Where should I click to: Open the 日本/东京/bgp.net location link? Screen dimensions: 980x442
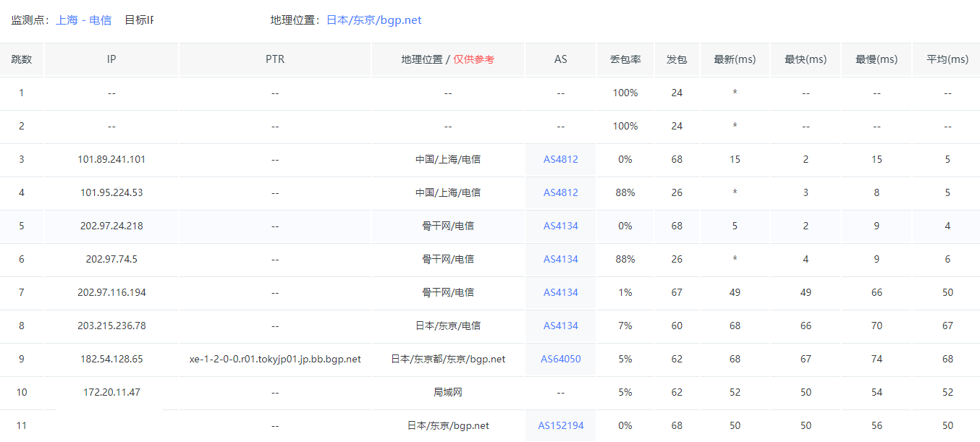374,20
